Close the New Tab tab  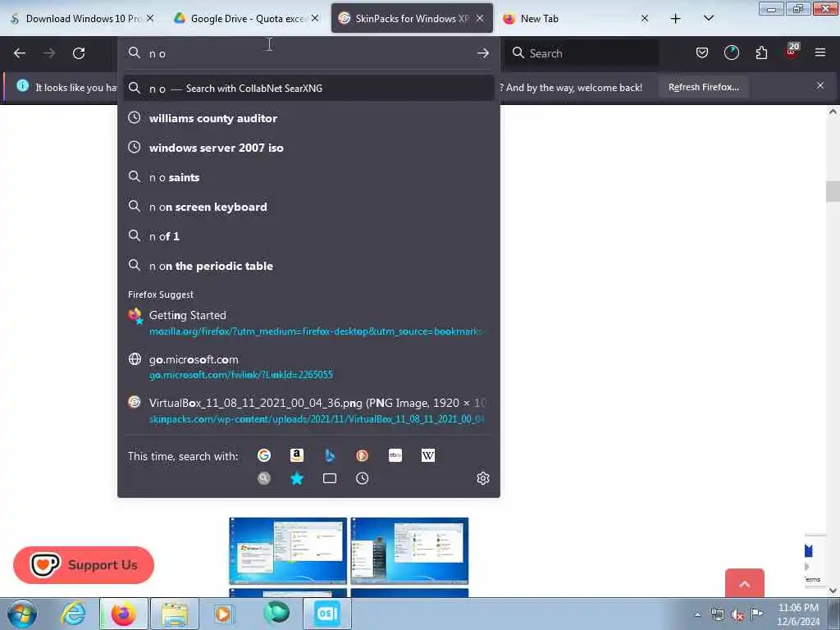pyautogui.click(x=645, y=19)
